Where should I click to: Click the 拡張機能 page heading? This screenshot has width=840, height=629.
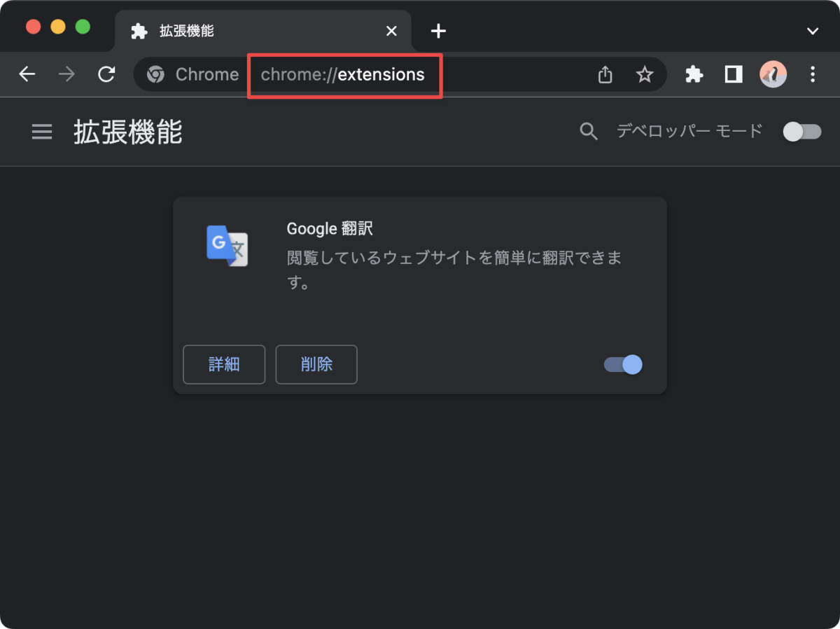tap(128, 132)
